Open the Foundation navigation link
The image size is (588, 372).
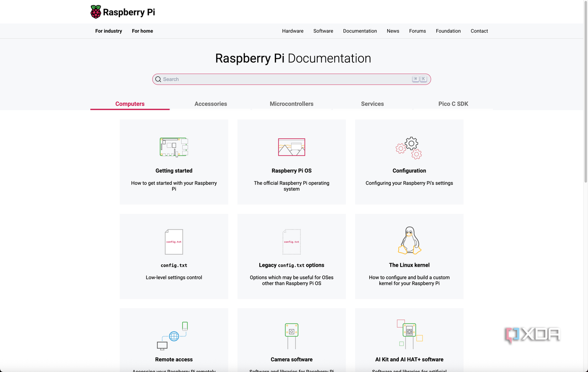tap(448, 31)
